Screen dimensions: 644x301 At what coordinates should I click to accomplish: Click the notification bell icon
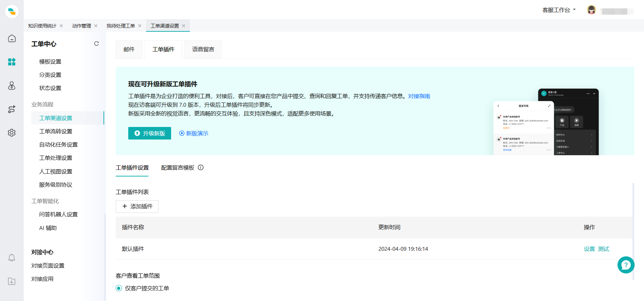12,258
